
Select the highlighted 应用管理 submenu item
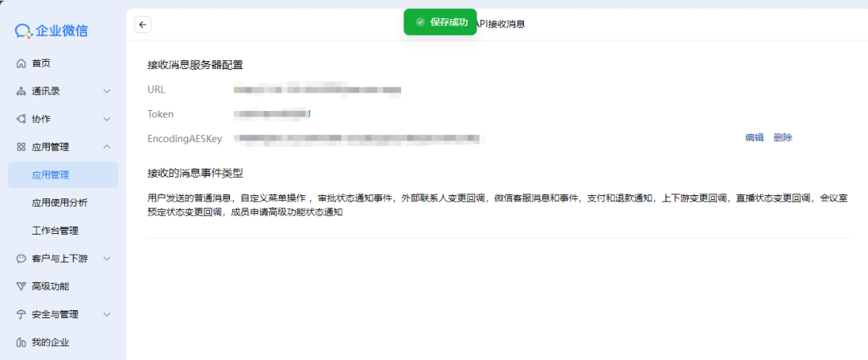pos(63,175)
